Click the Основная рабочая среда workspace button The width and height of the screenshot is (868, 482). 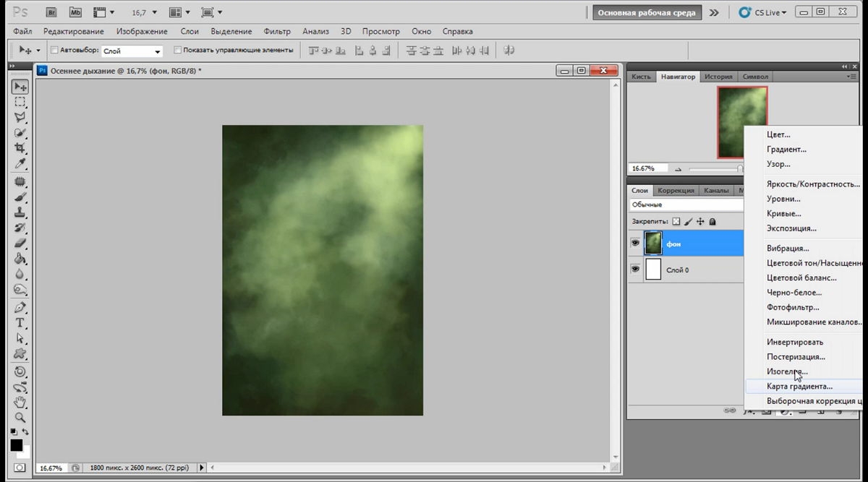coord(647,12)
